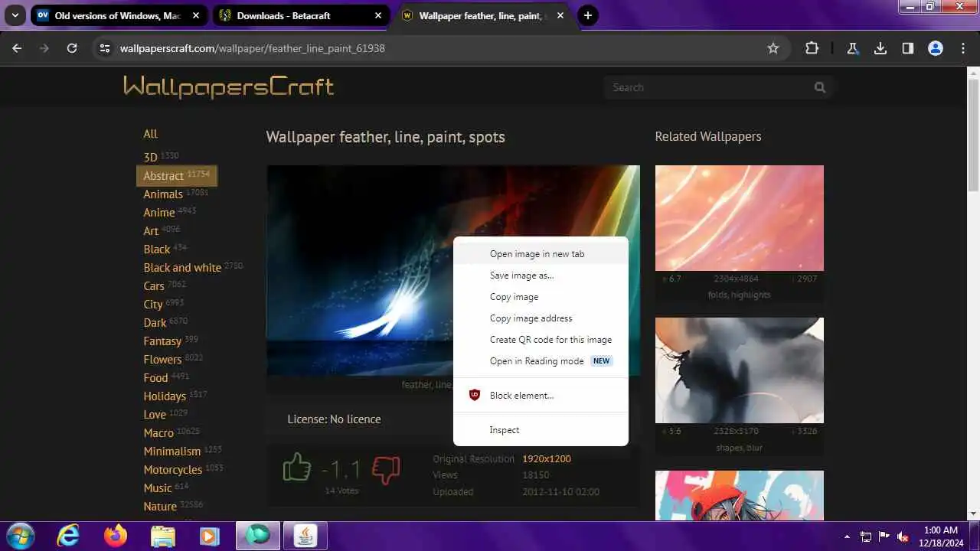Open the Extensions puzzle icon
The height and width of the screenshot is (551, 980).
(x=812, y=48)
